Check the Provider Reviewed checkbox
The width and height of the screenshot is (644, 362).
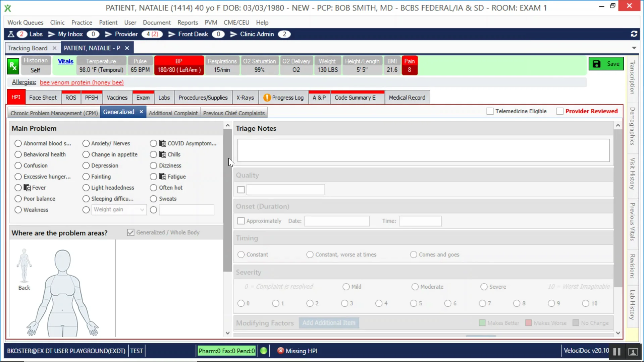[x=560, y=111]
